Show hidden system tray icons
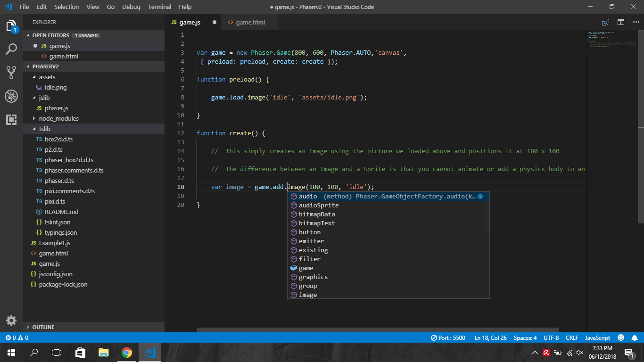644x362 pixels. point(535,352)
